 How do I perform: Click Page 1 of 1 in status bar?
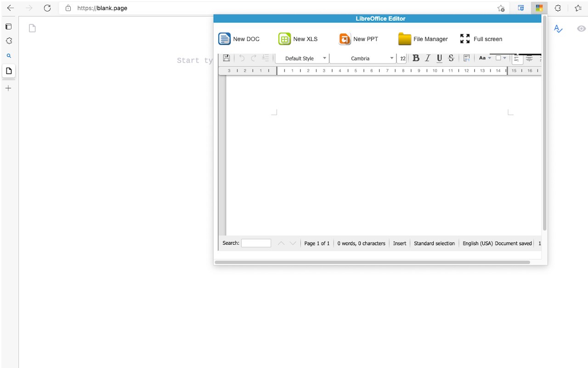click(317, 243)
